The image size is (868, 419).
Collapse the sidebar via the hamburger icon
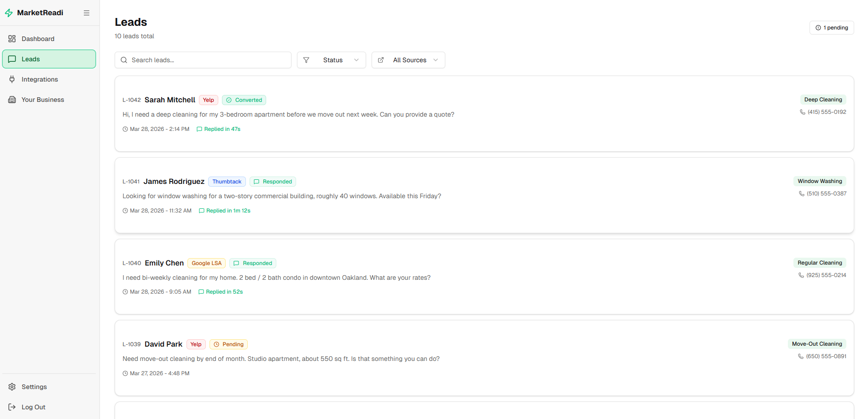86,12
